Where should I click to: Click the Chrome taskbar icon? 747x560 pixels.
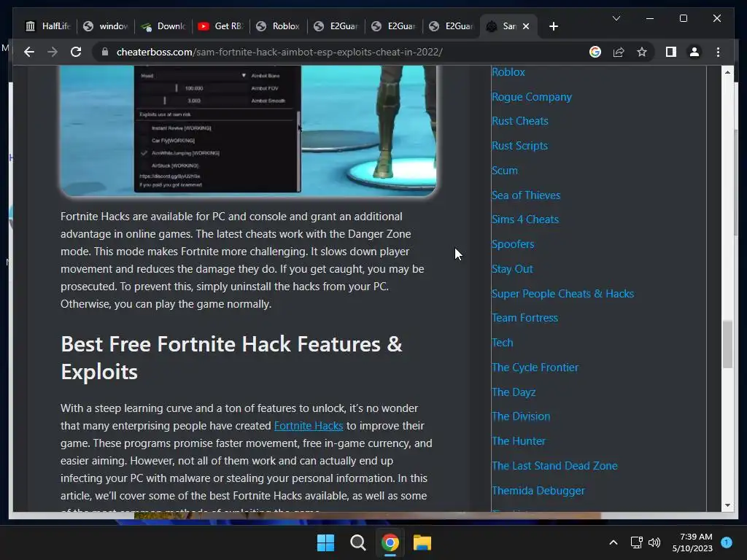click(390, 542)
